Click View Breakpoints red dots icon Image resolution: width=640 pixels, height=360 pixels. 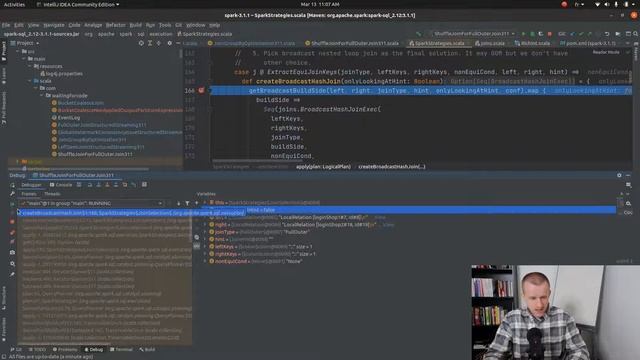pos(12,232)
